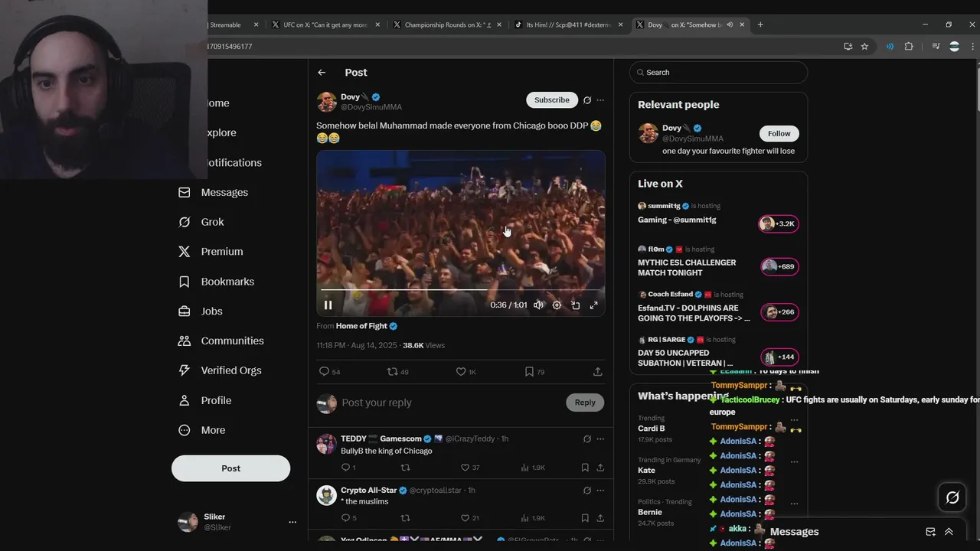Image resolution: width=980 pixels, height=551 pixels.
Task: Open Communities in the sidebar
Action: pos(220,341)
